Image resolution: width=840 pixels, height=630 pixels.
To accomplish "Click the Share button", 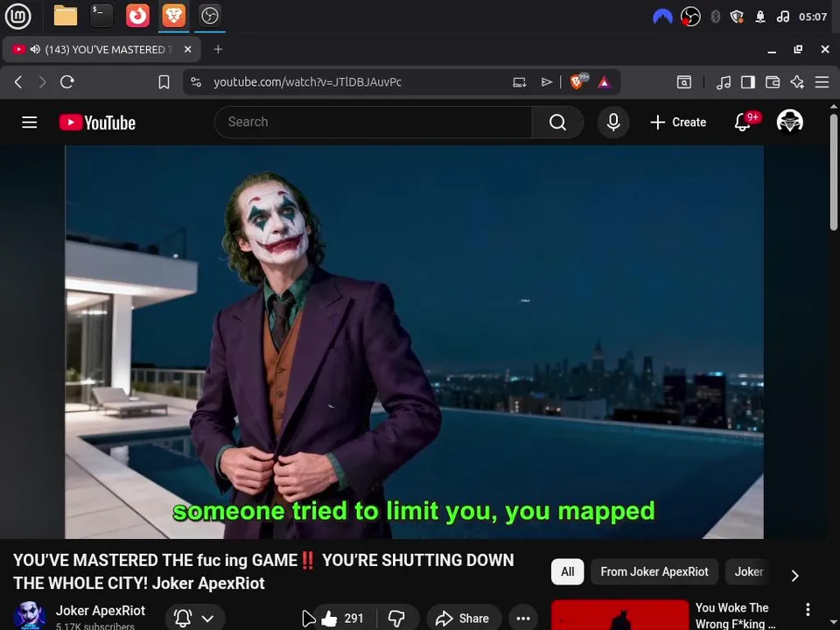I will (464, 619).
